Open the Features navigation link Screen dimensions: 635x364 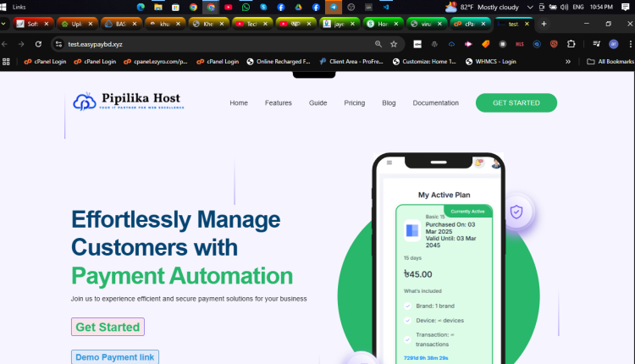pos(279,102)
